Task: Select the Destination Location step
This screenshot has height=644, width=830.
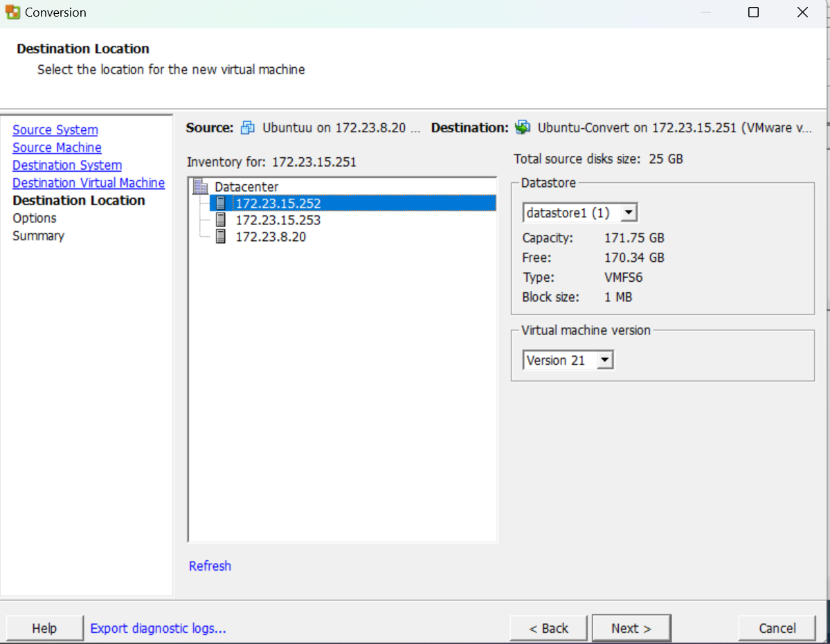Action: pyautogui.click(x=79, y=200)
